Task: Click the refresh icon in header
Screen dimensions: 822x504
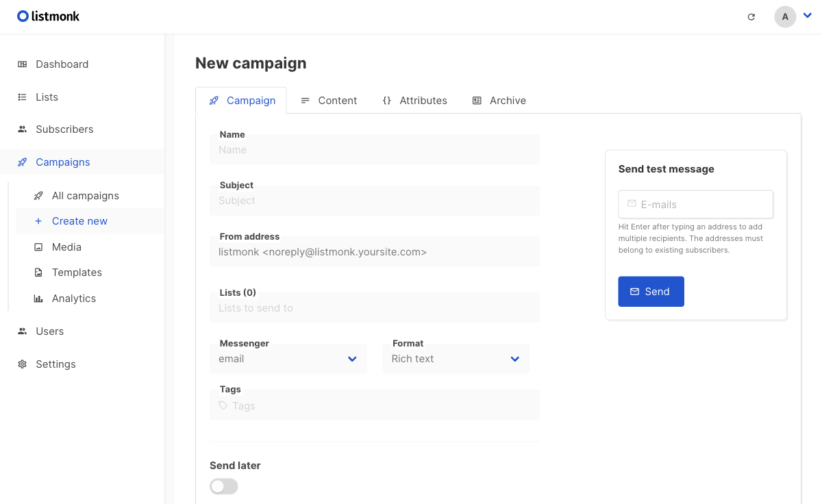Action: point(751,16)
